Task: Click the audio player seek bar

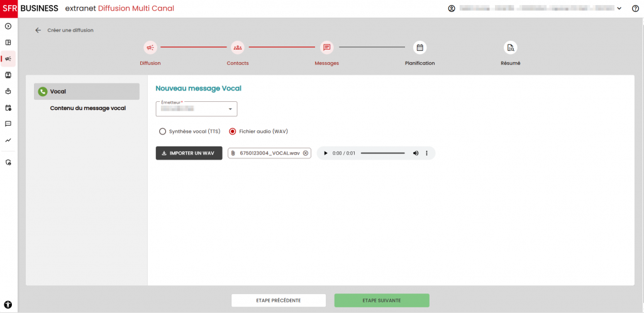Action: (x=382, y=153)
